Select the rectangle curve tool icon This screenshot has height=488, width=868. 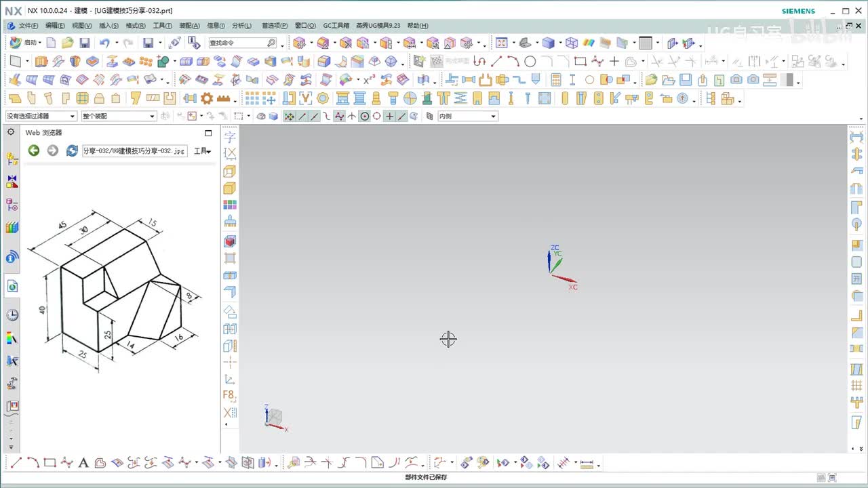[580, 61]
